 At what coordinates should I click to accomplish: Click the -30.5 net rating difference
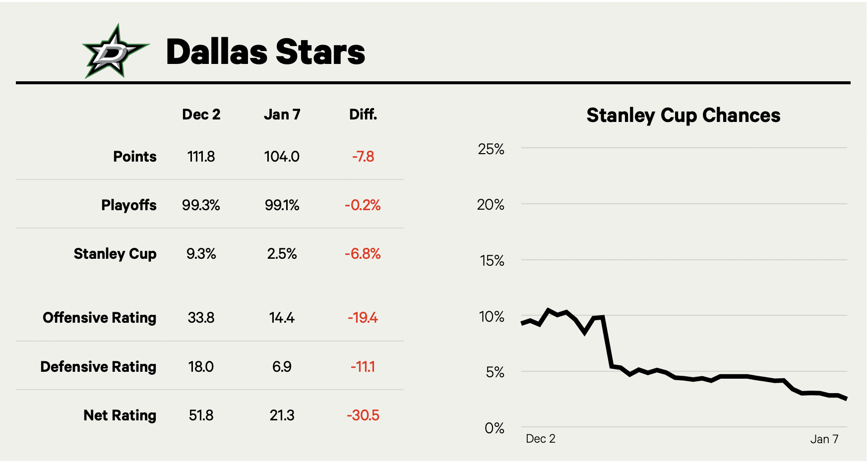(x=363, y=415)
